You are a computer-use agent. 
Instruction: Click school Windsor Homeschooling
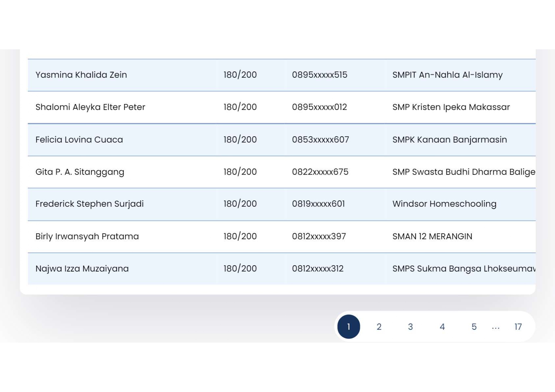444,204
